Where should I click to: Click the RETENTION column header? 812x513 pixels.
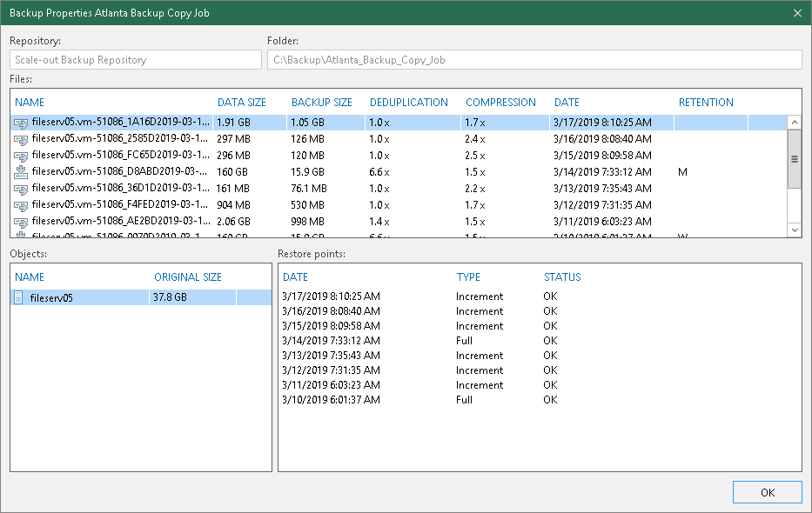[706, 103]
